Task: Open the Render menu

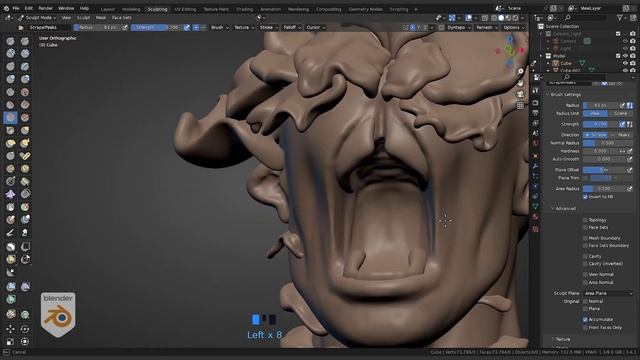Action: 45,8
